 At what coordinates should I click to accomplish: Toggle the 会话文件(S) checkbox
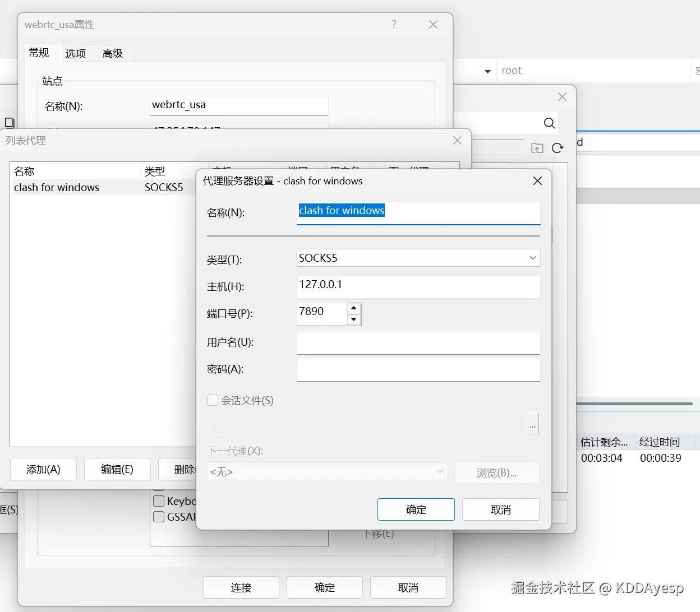pos(213,400)
